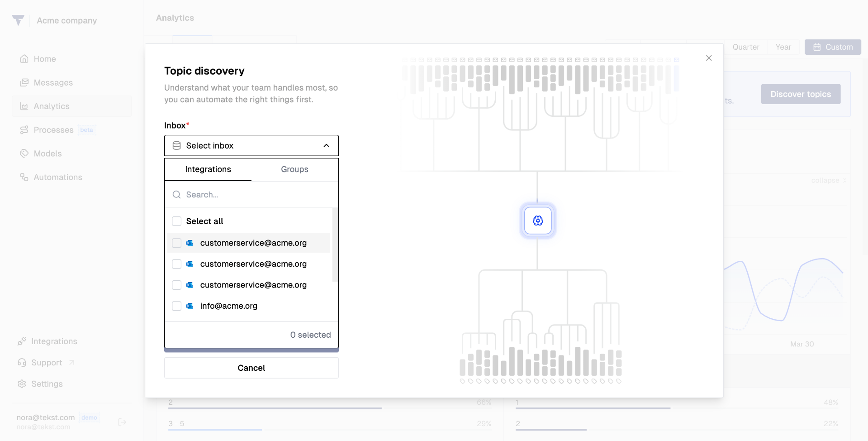This screenshot has width=868, height=441.
Task: Tick the checkbox beside info@acme.org
Action: tap(177, 306)
